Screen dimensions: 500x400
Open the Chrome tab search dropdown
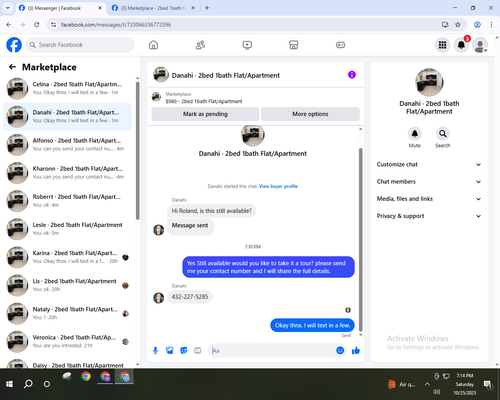tap(8, 8)
